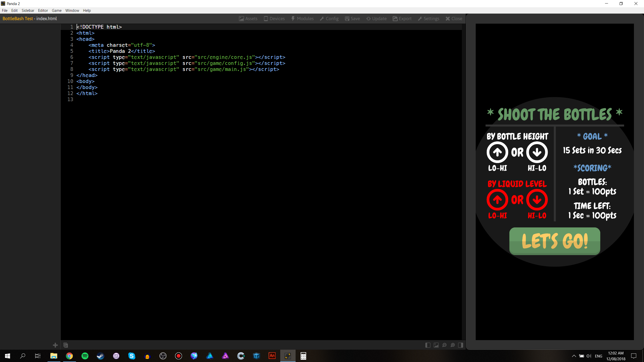Open Adobe Animate from the taskbar

[x=272, y=356]
